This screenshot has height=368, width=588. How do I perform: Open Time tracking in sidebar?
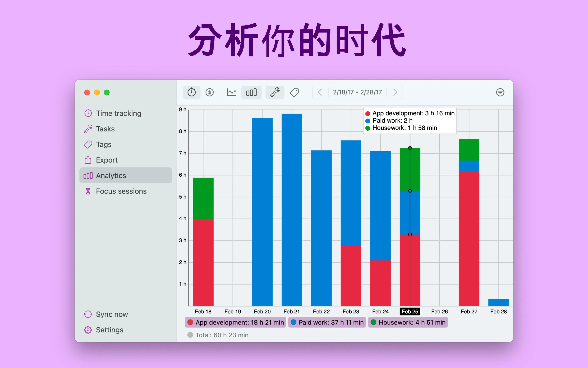[125, 113]
